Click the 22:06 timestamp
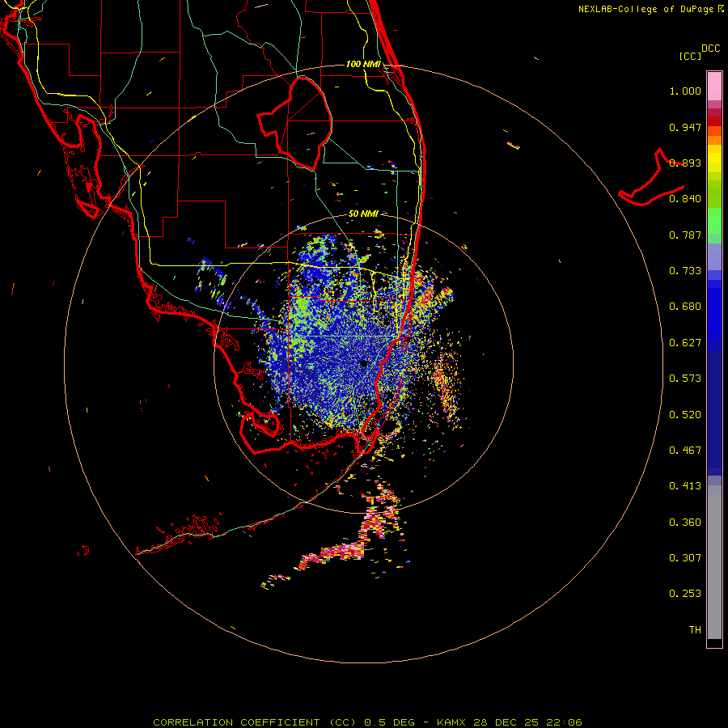Viewport: 728px width, 728px height. pyautogui.click(x=564, y=722)
